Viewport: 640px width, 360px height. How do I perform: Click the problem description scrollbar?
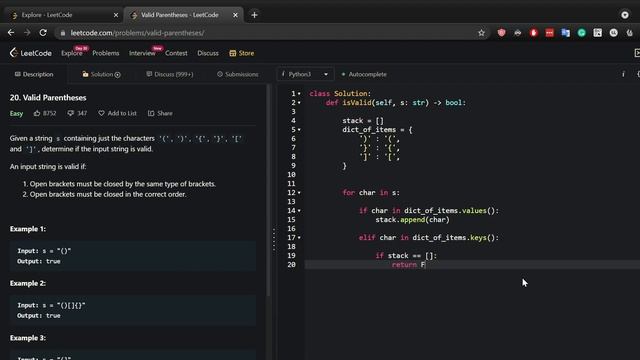click(x=268, y=191)
